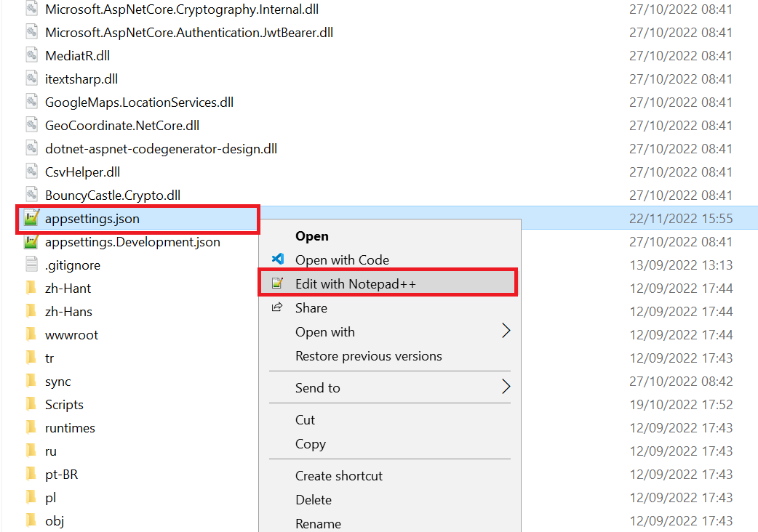Select the wwwroot folder name
Screen dimensions: 758x532
coord(71,334)
